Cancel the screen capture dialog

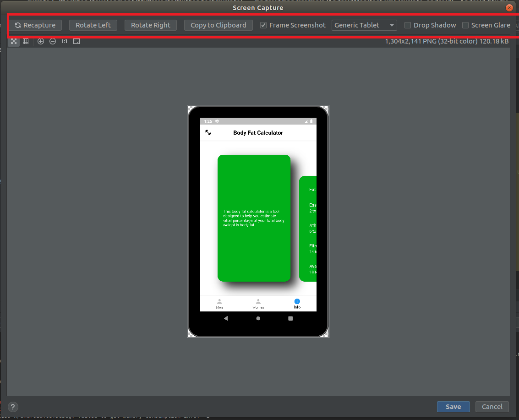pos(492,407)
